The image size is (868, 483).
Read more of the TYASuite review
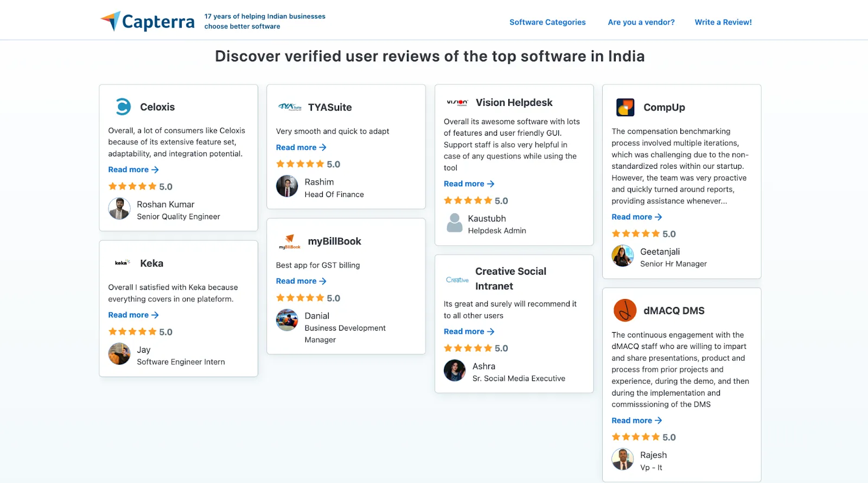[301, 147]
